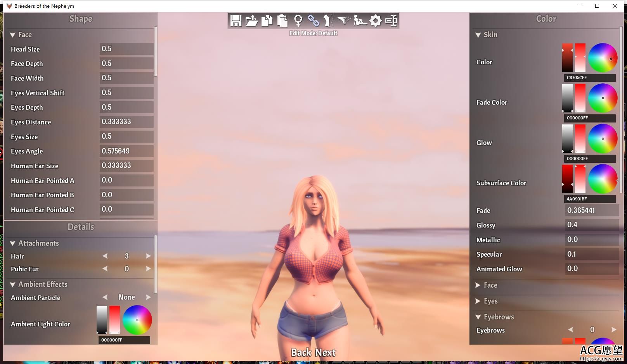Click the Eyes Vertical Shift value field

(x=126, y=93)
